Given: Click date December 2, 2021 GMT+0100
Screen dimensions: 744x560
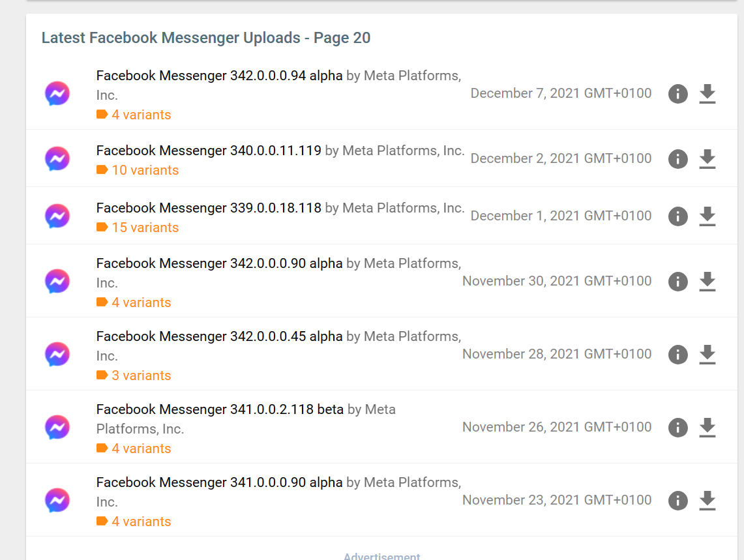Looking at the screenshot, I should point(561,158).
